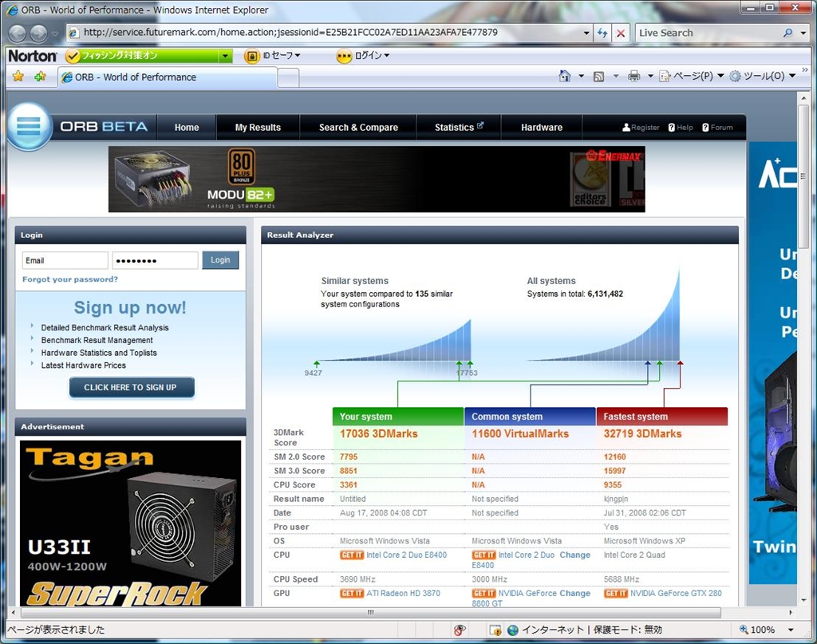Click the Norton ID Safe icon
The image size is (817, 644).
(251, 55)
